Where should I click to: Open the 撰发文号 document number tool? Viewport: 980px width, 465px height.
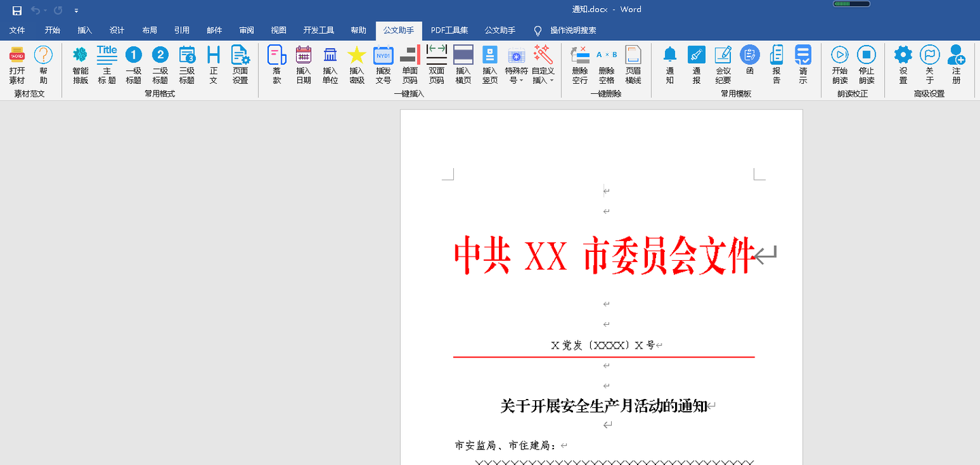click(383, 65)
